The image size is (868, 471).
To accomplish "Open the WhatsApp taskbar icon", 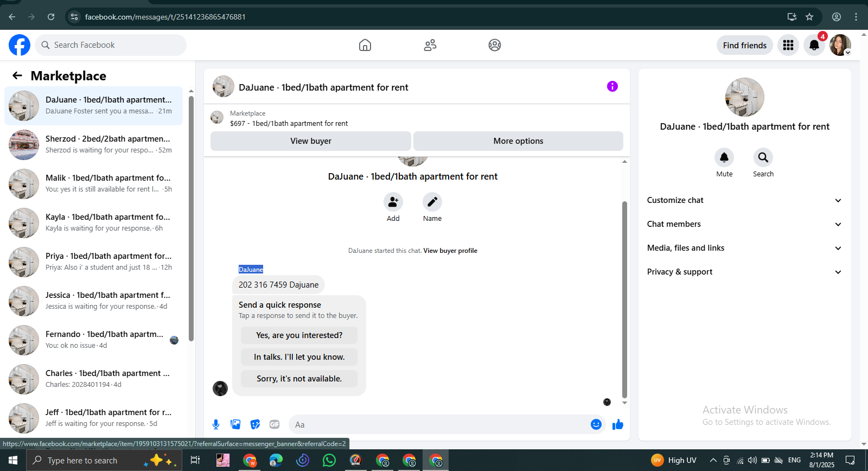I will coord(329,460).
